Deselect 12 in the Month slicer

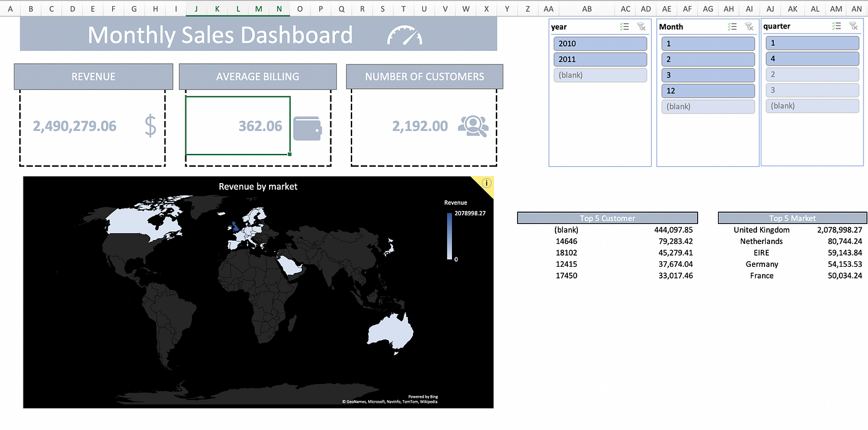point(707,91)
